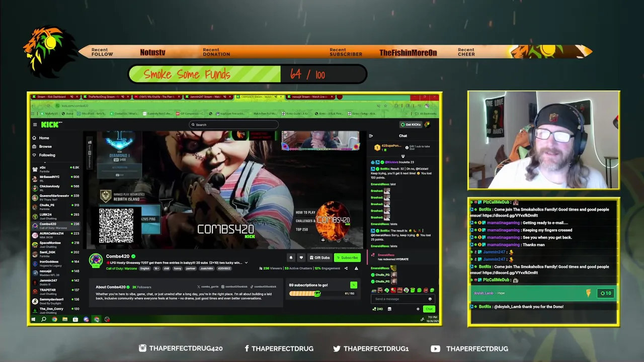Open nexusjd channel in sidebar
The height and width of the screenshot is (362, 644).
(56, 273)
